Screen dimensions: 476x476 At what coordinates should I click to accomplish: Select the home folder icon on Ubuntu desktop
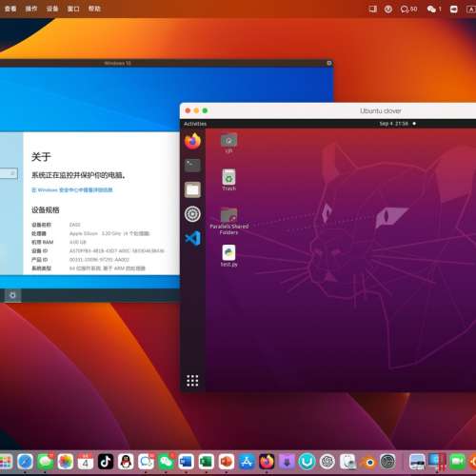pyautogui.click(x=228, y=143)
